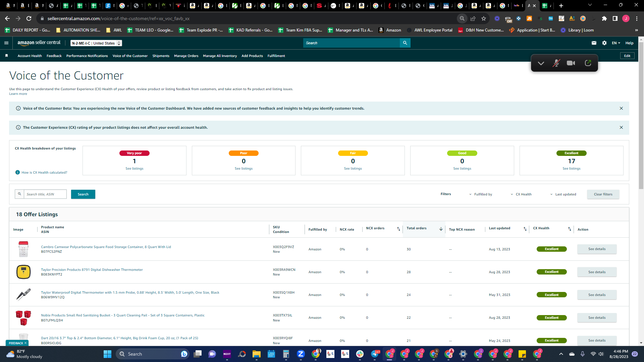Open the Account Health menu item
This screenshot has height=362, width=644.
coord(30,56)
